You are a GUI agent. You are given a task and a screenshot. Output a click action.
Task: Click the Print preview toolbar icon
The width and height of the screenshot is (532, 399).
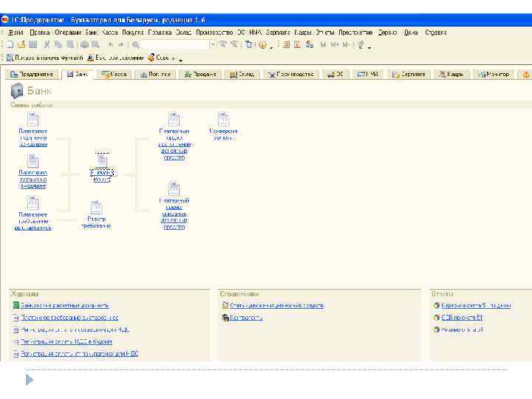95,44
